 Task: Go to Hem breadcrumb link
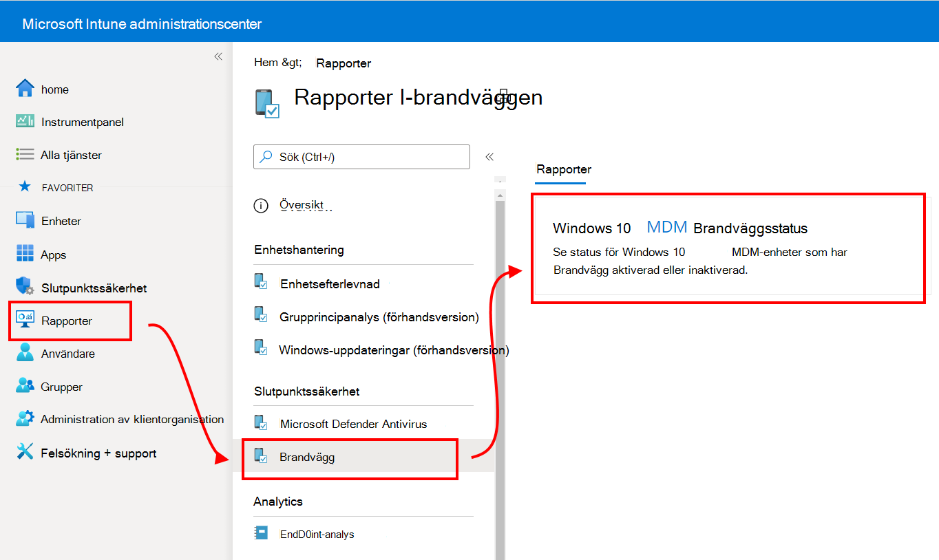[x=277, y=62]
